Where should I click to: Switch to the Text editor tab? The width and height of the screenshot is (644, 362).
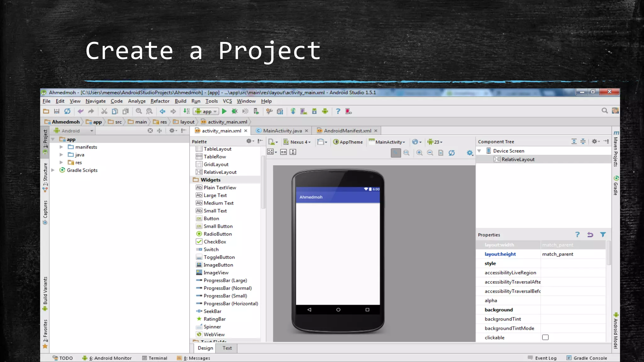[227, 348]
